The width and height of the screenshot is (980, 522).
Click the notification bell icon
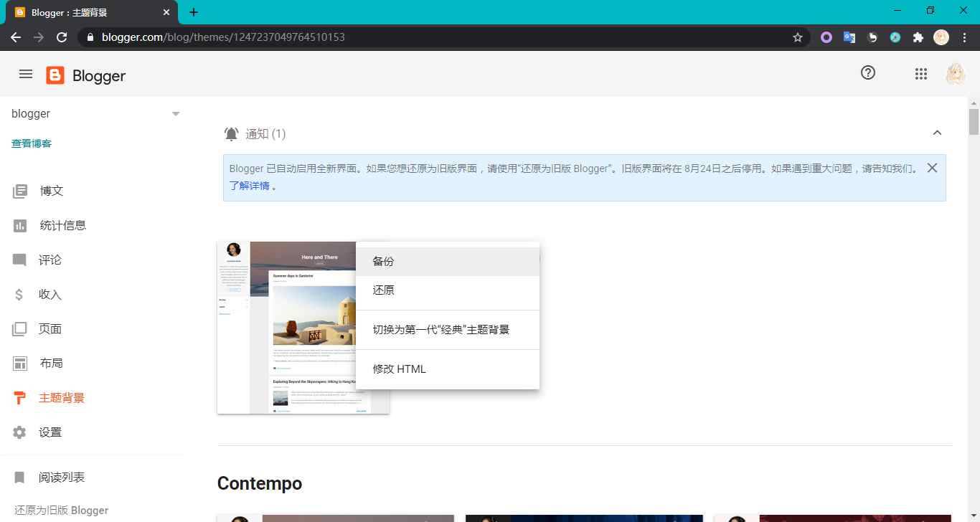[x=231, y=134]
